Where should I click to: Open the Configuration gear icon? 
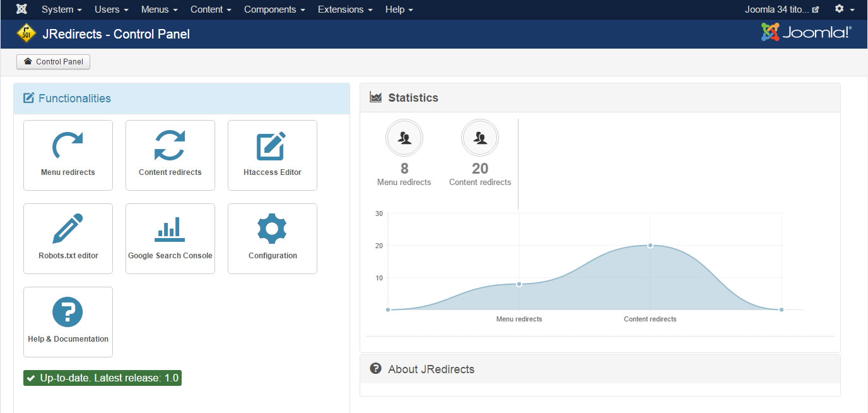pyautogui.click(x=273, y=229)
